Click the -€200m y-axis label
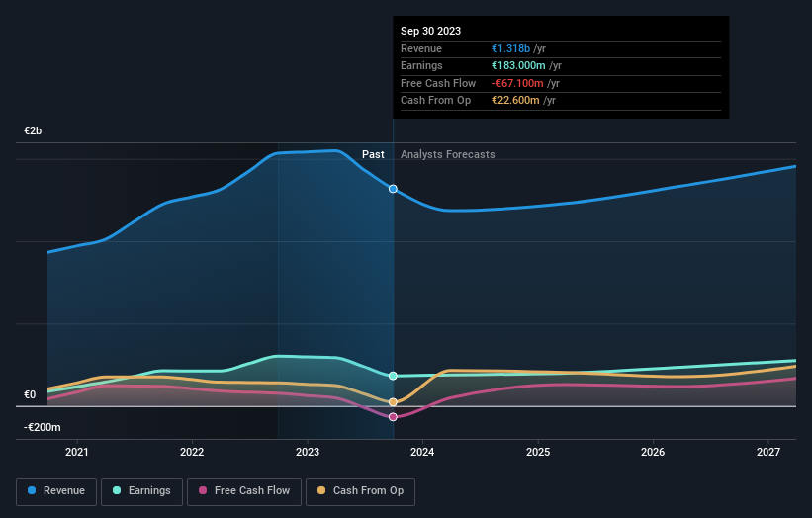Image resolution: width=812 pixels, height=518 pixels. 42,427
